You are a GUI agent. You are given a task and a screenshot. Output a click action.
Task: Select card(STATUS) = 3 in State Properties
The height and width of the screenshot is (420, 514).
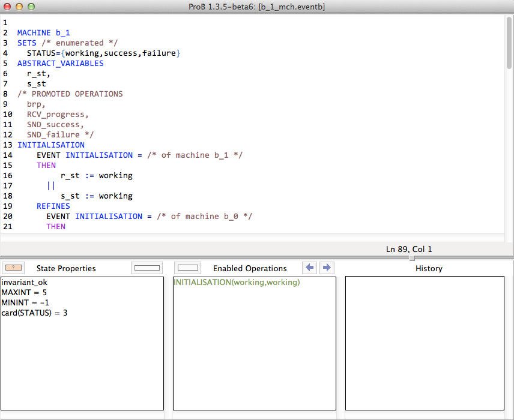click(34, 313)
